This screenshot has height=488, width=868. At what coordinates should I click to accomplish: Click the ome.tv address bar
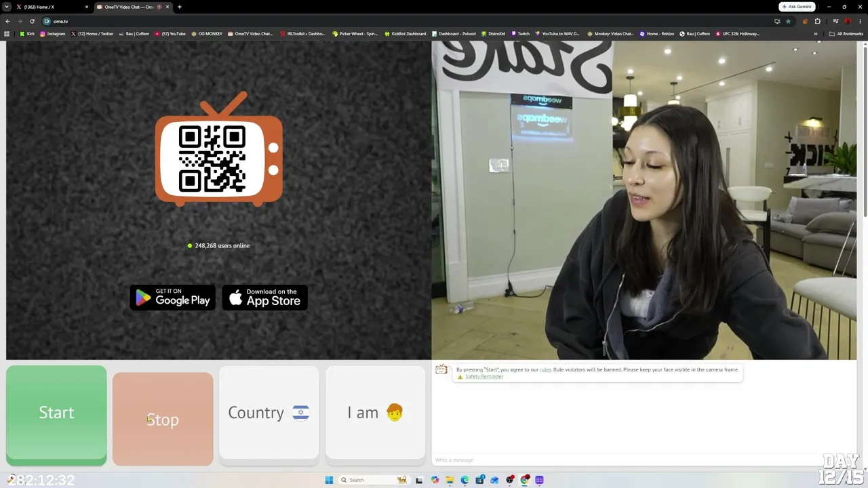[407, 21]
